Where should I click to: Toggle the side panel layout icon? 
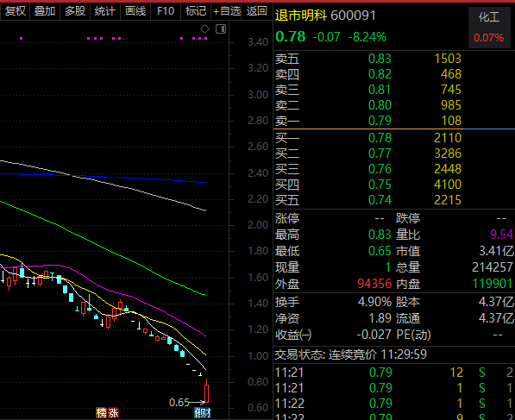pos(221,29)
